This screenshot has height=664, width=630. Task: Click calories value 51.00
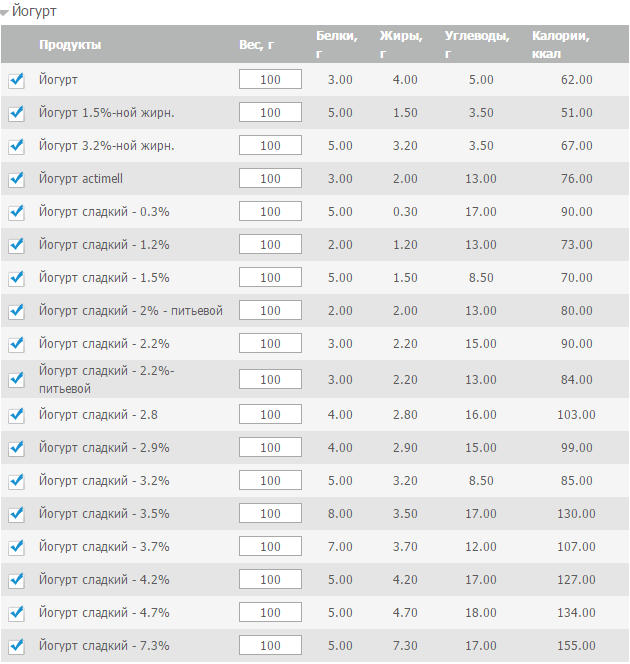(577, 113)
